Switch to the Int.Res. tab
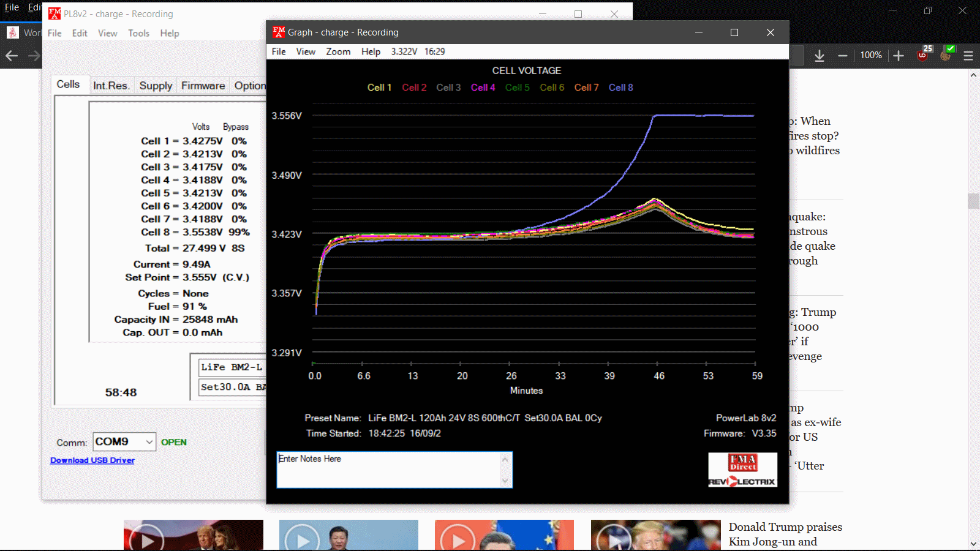This screenshot has height=551, width=980. point(111,86)
